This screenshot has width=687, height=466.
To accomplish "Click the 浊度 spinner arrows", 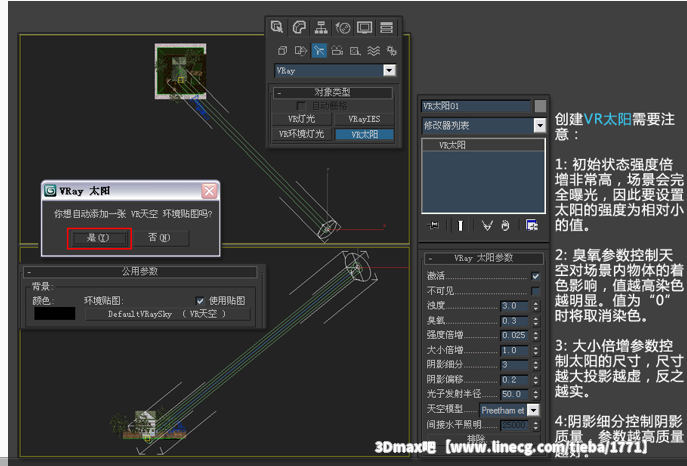I will click(535, 306).
